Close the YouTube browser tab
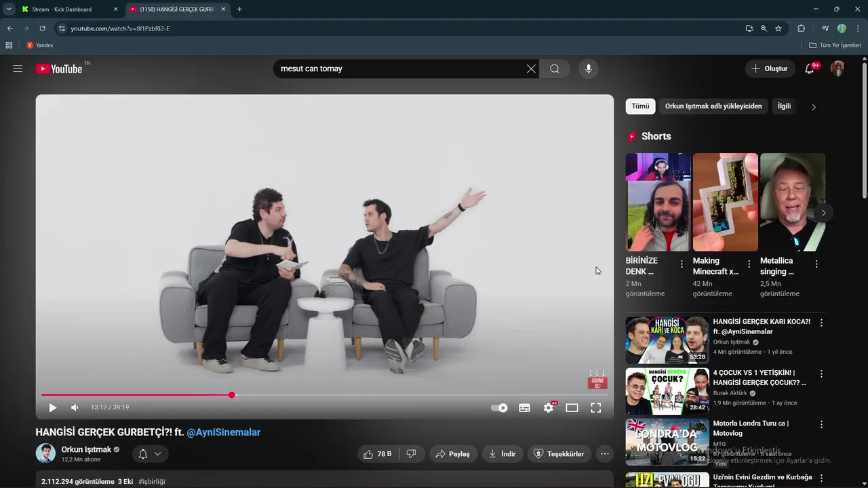The image size is (868, 488). coord(223,9)
